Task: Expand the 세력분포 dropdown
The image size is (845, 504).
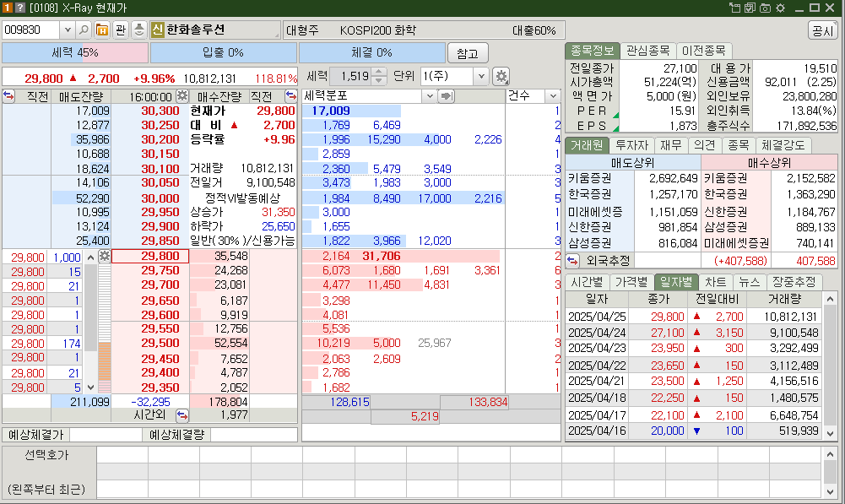Action: pyautogui.click(x=430, y=96)
